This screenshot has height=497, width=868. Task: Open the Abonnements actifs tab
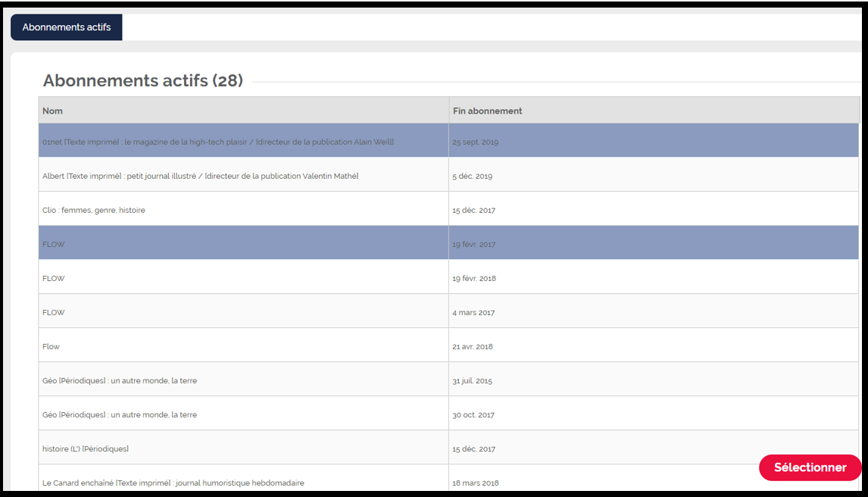pyautogui.click(x=67, y=27)
